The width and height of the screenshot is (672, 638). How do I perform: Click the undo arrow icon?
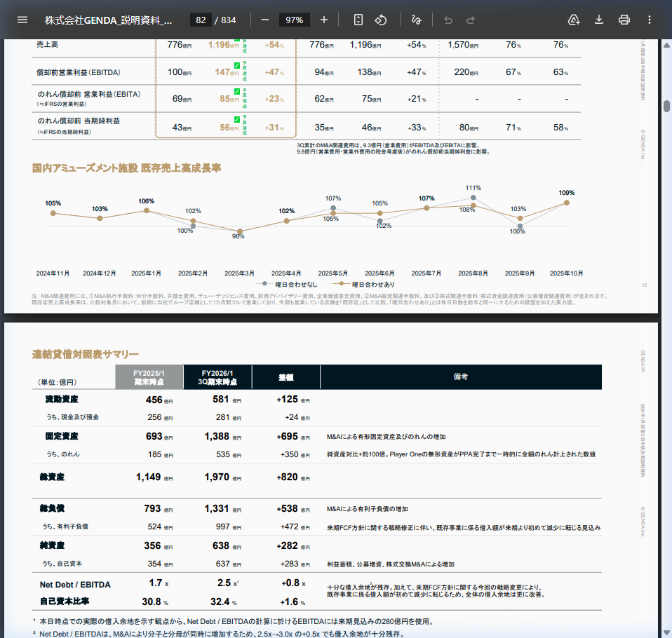[x=448, y=20]
